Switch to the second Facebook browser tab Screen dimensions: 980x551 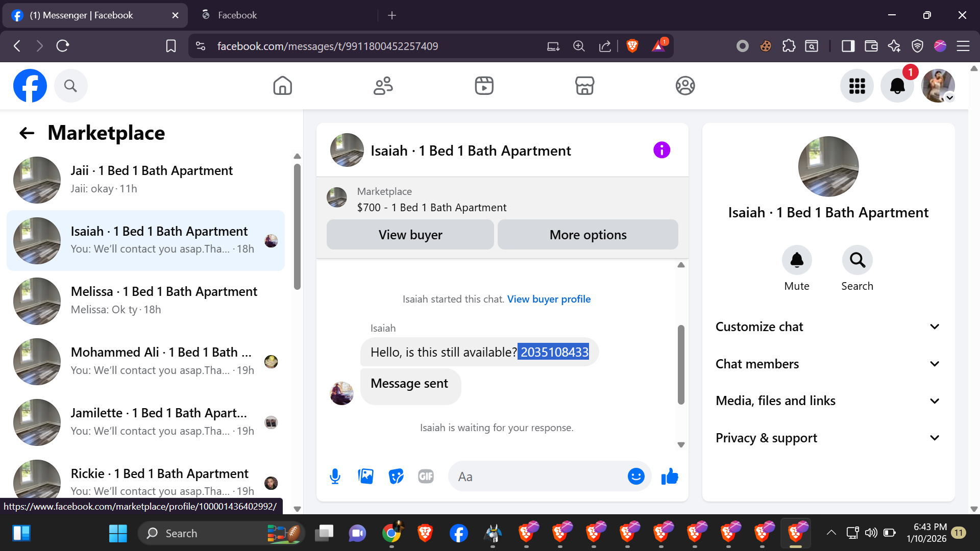click(237, 15)
